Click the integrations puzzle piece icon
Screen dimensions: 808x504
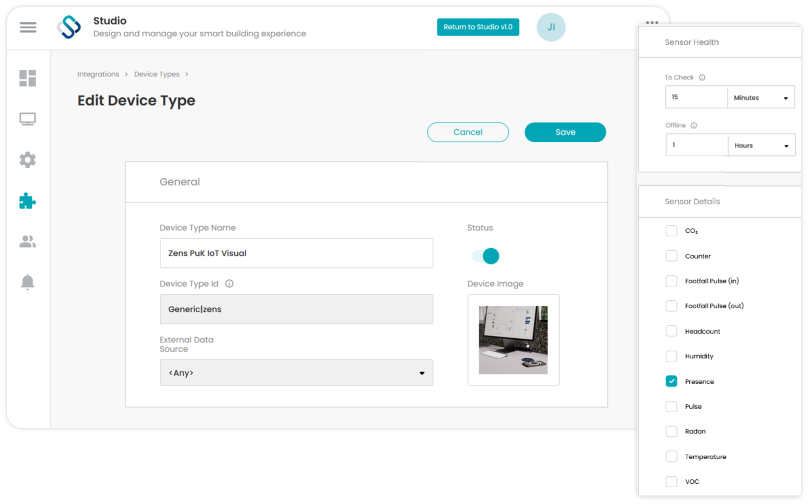28,201
